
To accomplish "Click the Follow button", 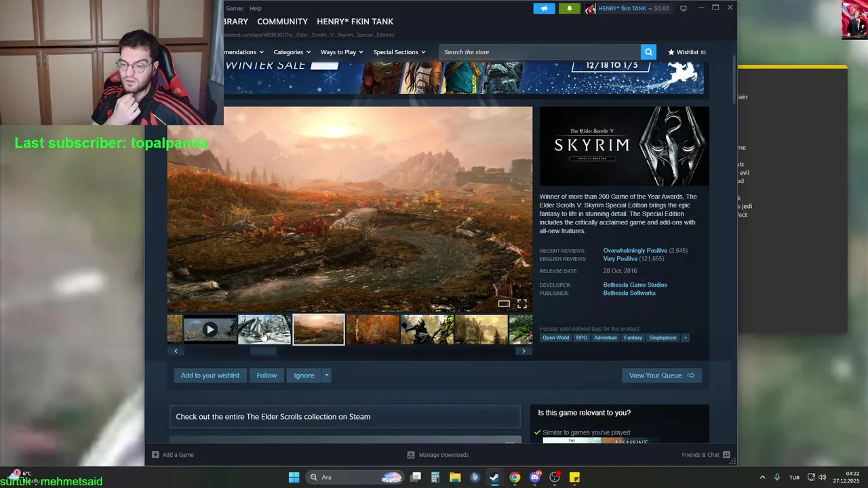I will [267, 375].
